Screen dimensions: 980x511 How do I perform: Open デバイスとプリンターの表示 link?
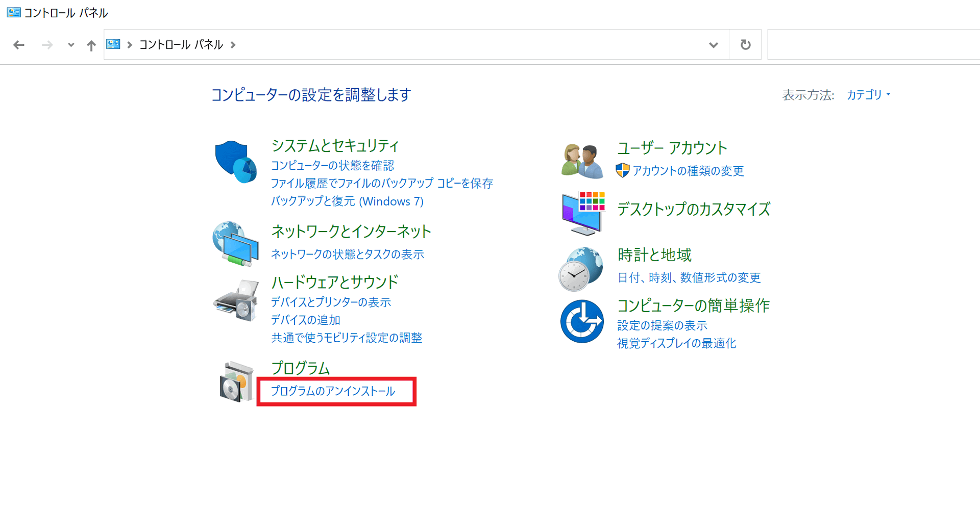pos(331,302)
